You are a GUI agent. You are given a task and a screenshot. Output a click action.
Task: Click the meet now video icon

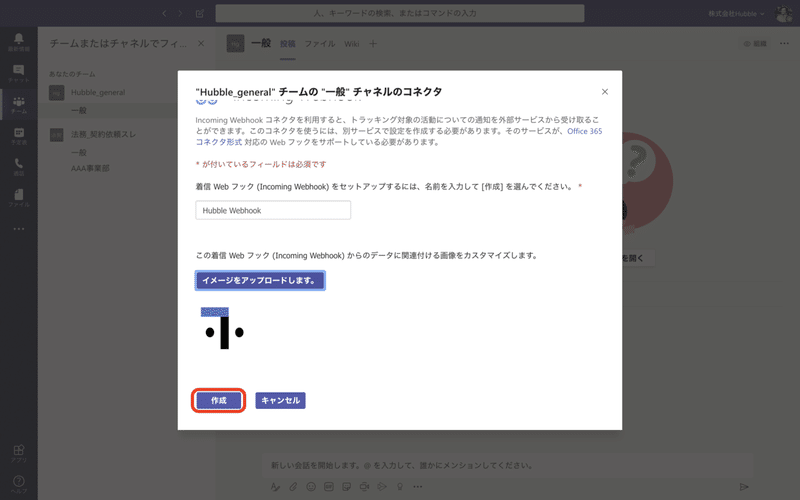pyautogui.click(x=364, y=487)
